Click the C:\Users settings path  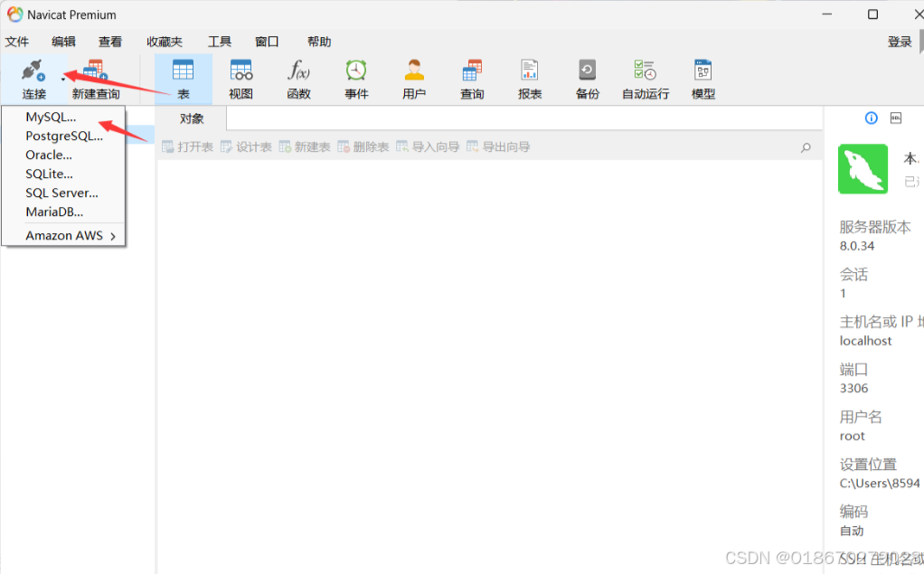[880, 484]
